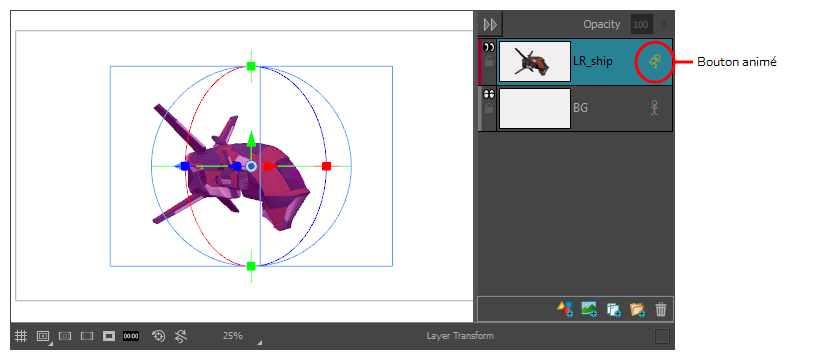Hide the LR_ship layer using eyes icon
822x360 pixels.
[489, 47]
